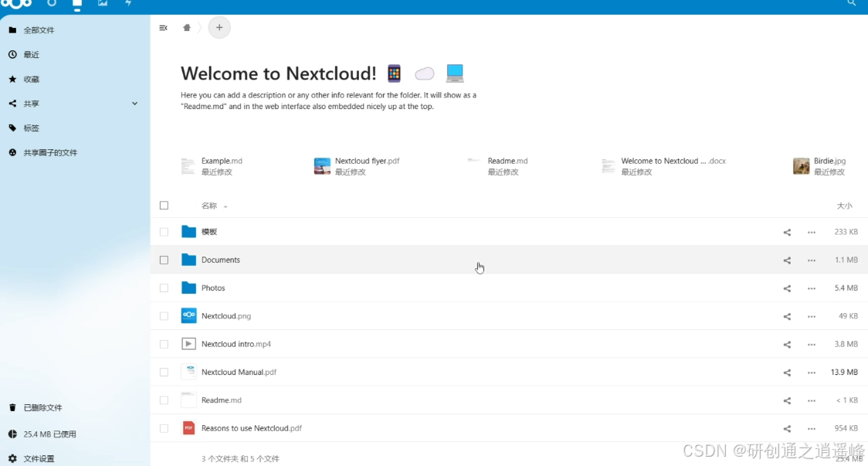868x466 pixels.
Task: Open the Photos app icon in top bar
Action: (x=103, y=5)
